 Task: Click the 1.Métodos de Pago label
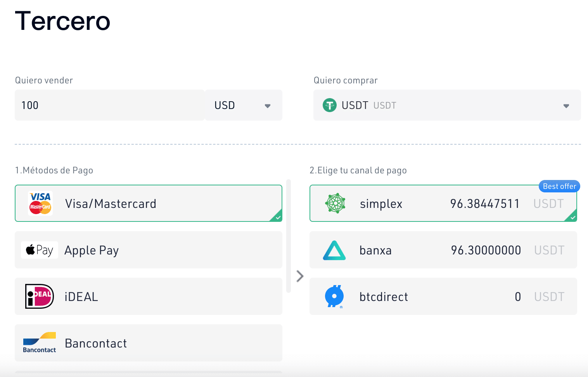pos(54,170)
